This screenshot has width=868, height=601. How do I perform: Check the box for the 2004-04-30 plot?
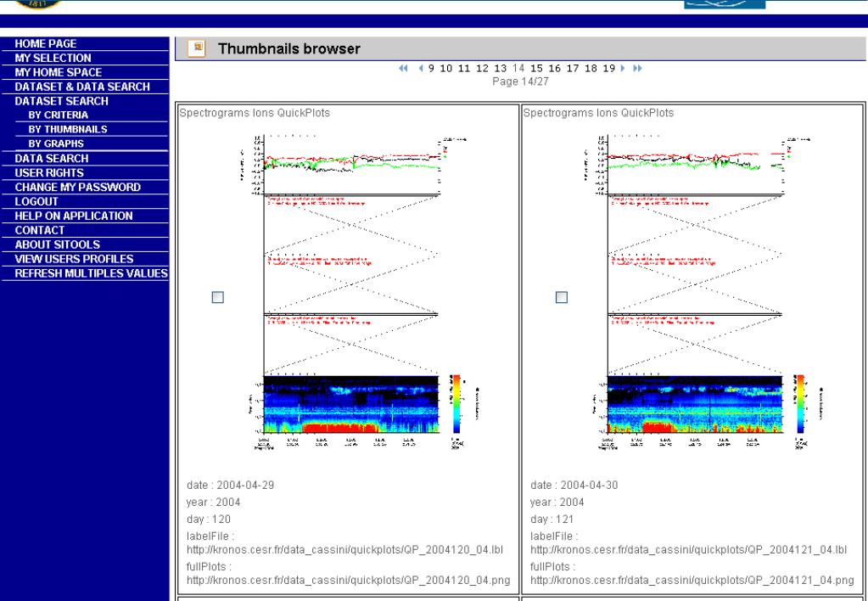point(562,297)
